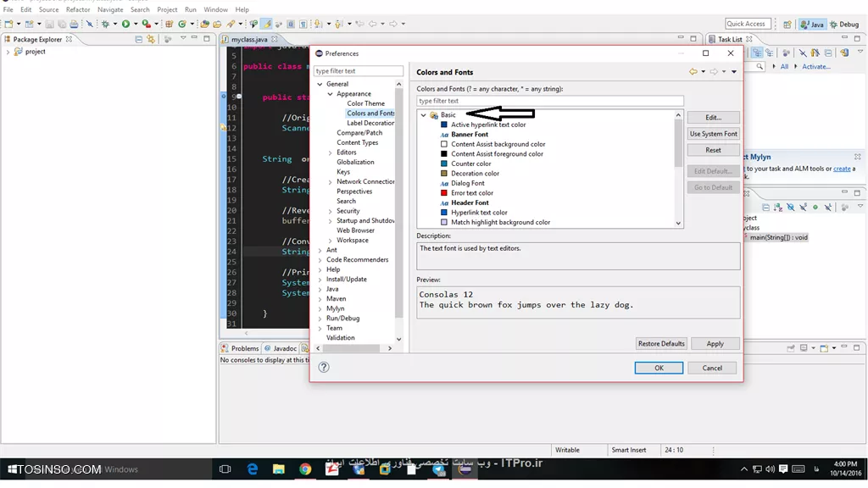Click the Open Type toolbar icon
This screenshot has height=488, width=868.
pyautogui.click(x=205, y=24)
